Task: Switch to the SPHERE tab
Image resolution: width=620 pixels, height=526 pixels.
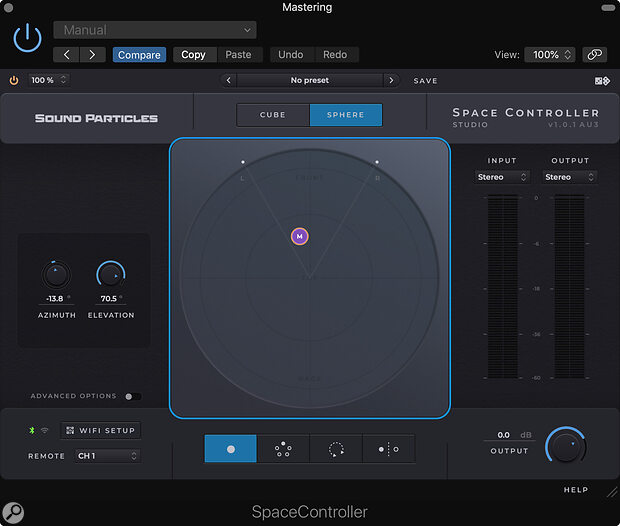Action: pyautogui.click(x=346, y=115)
